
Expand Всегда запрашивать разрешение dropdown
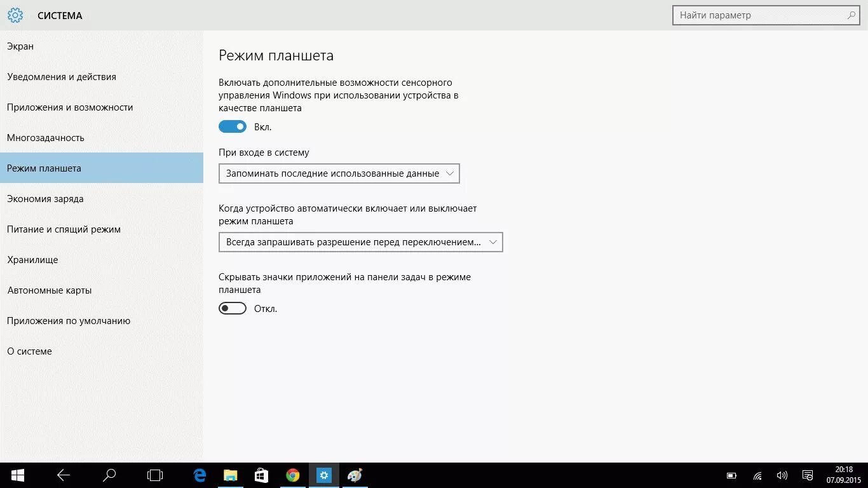[x=361, y=242]
